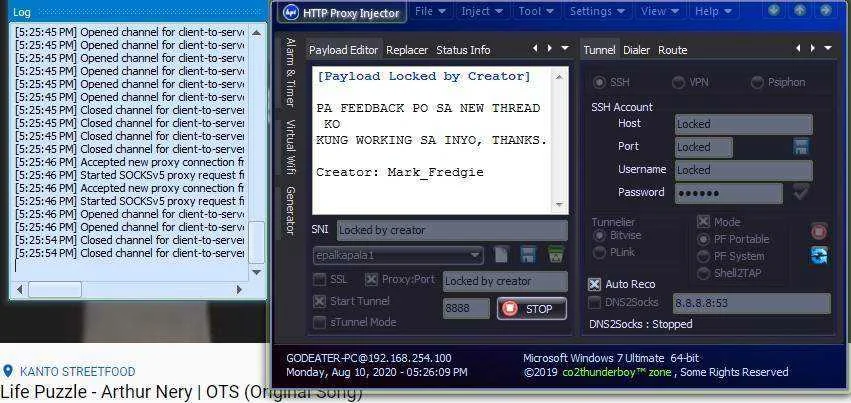
Task: Click the save icon beside Port field
Action: pos(801,146)
